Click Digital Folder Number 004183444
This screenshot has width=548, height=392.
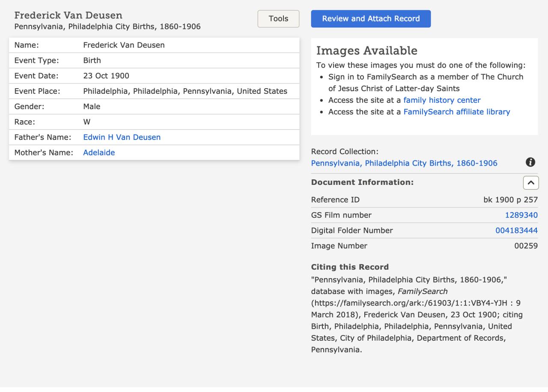pos(516,231)
